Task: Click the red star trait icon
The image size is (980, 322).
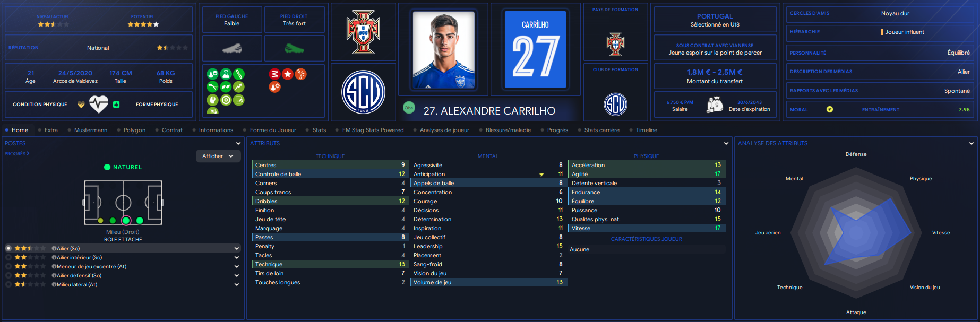Action: 288,74
